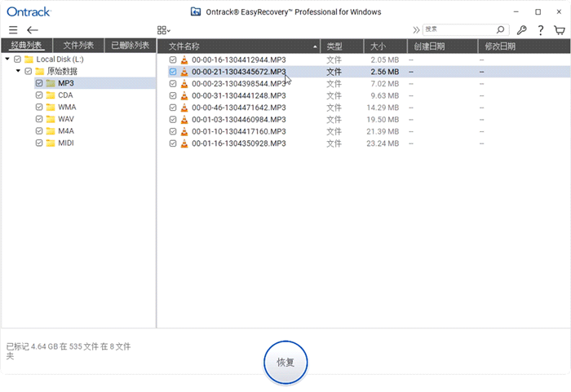The width and height of the screenshot is (571, 392).
Task: Go back with the left arrow
Action: click(33, 30)
